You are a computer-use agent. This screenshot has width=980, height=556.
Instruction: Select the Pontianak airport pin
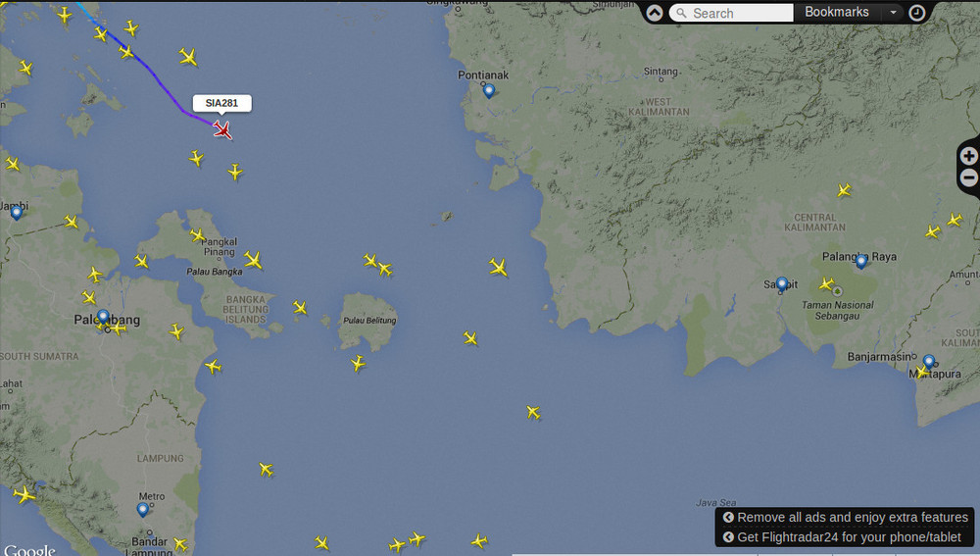pyautogui.click(x=489, y=90)
